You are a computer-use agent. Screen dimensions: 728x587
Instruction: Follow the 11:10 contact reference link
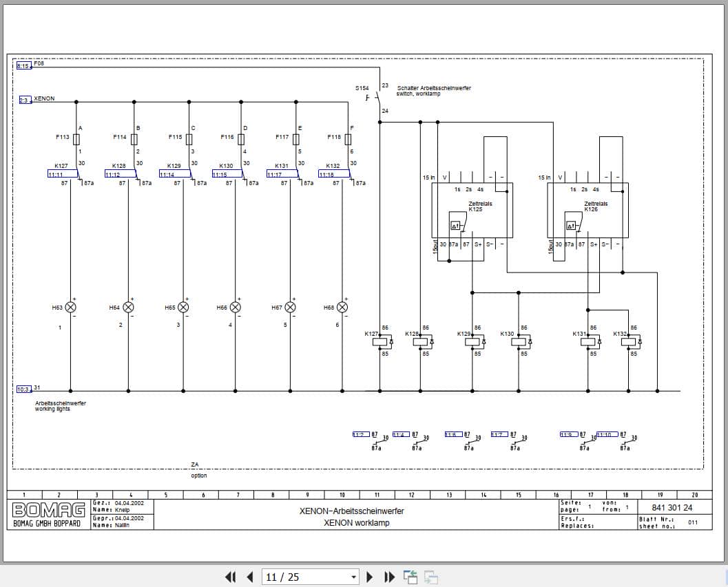pyautogui.click(x=607, y=434)
